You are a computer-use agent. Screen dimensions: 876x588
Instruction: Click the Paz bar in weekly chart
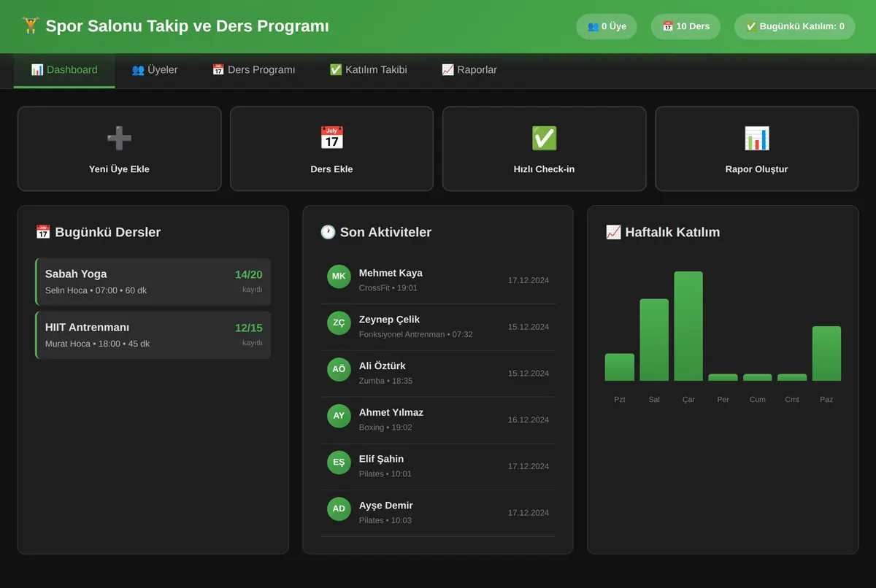[826, 353]
